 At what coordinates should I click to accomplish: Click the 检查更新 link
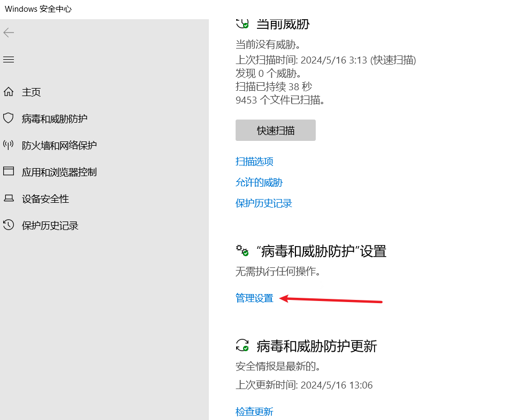[x=254, y=411]
